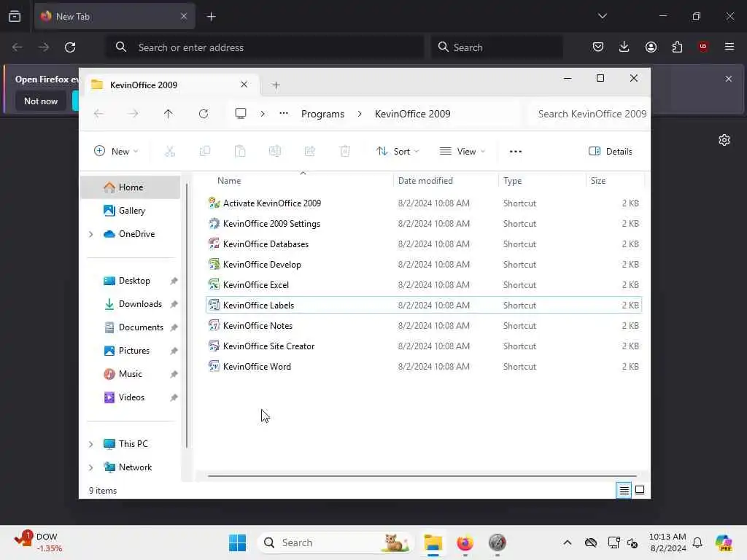
Task: Click the Firefox Search field
Action: [x=497, y=47]
